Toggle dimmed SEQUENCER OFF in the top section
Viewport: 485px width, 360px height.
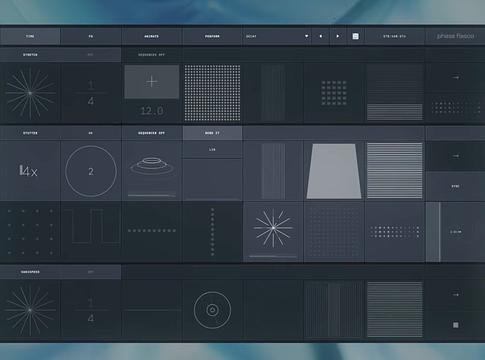[152, 54]
